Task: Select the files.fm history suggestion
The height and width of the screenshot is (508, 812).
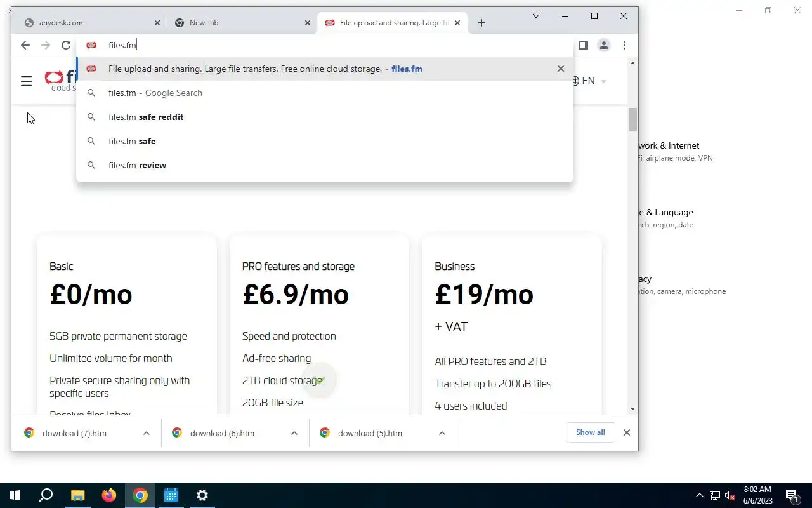Action: click(x=325, y=69)
